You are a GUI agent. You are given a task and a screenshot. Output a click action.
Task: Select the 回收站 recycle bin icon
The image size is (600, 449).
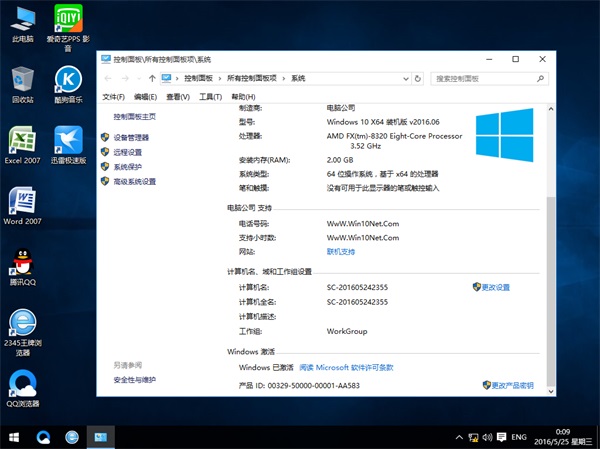22,85
